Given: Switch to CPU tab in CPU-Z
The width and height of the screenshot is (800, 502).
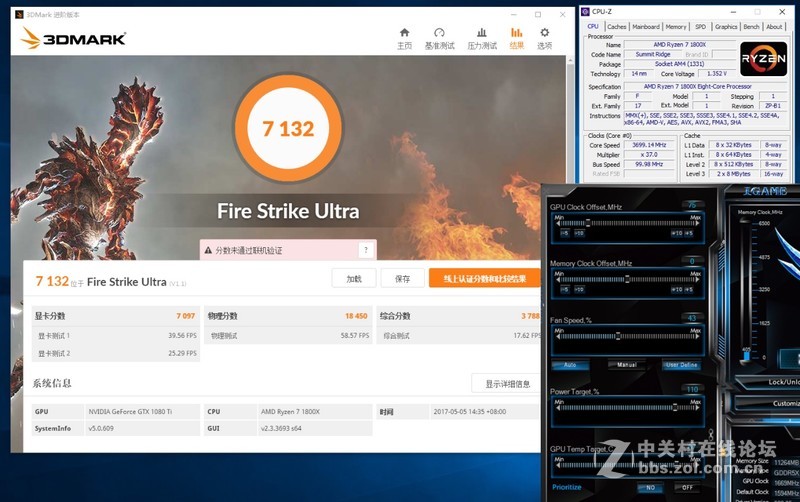Looking at the screenshot, I should [x=593, y=27].
